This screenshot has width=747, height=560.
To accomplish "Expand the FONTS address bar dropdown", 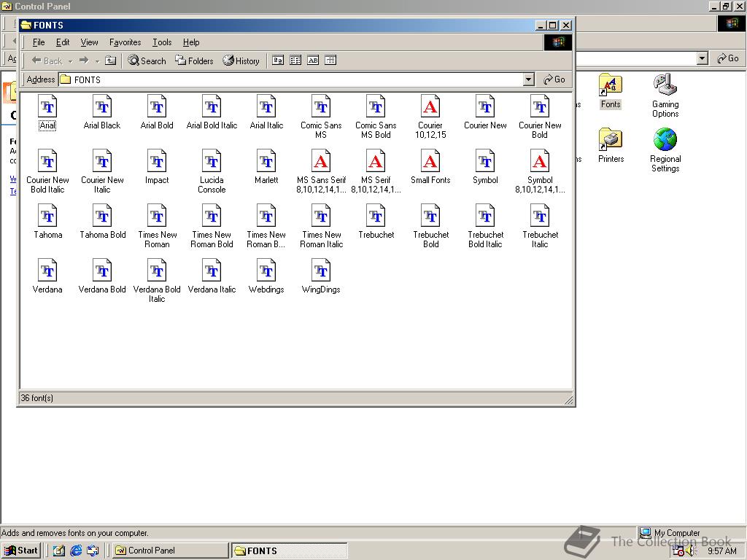I will [528, 79].
